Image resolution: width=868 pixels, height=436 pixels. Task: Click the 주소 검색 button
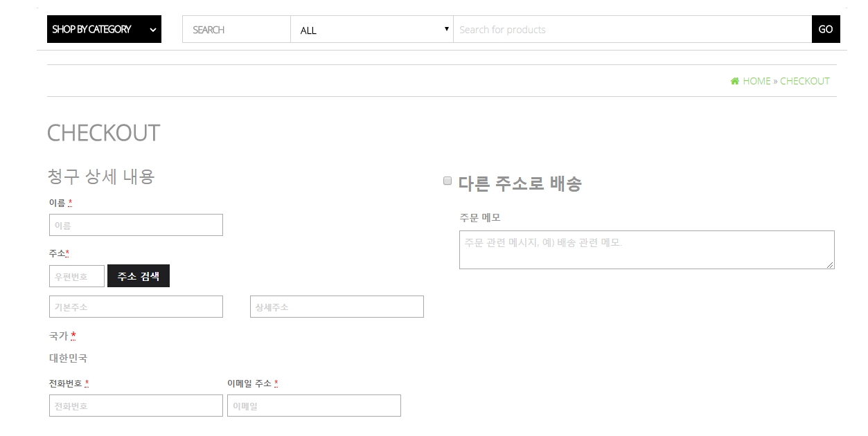point(139,276)
